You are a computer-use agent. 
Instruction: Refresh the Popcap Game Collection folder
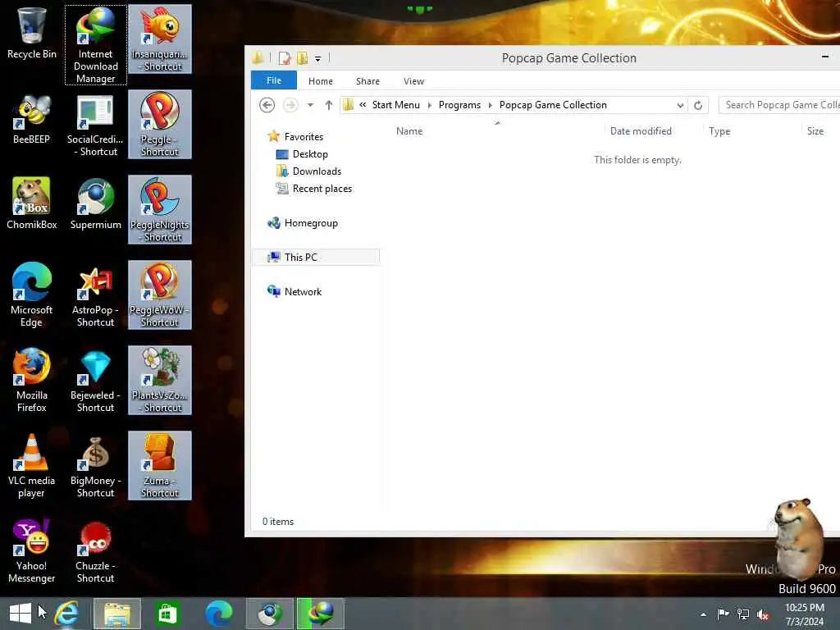click(x=698, y=106)
